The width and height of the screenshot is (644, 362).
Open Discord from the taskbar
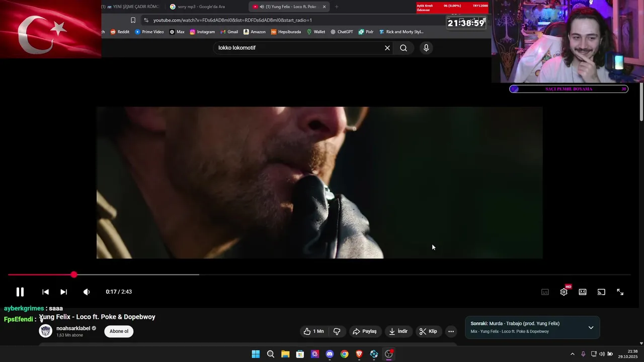(x=330, y=354)
